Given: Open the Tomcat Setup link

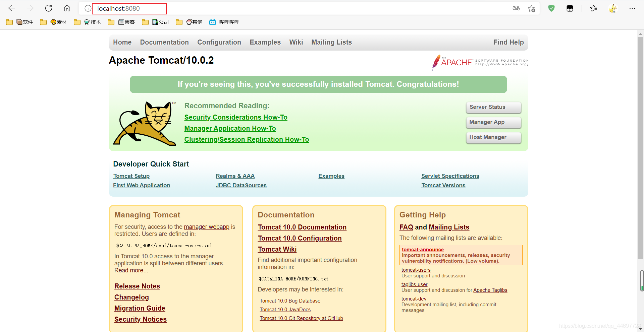Looking at the screenshot, I should [131, 176].
